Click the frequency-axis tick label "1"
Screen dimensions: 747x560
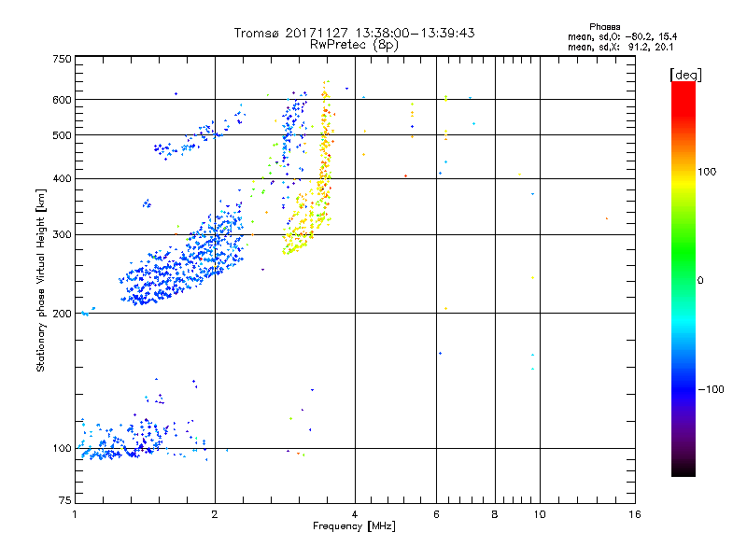tap(75, 514)
